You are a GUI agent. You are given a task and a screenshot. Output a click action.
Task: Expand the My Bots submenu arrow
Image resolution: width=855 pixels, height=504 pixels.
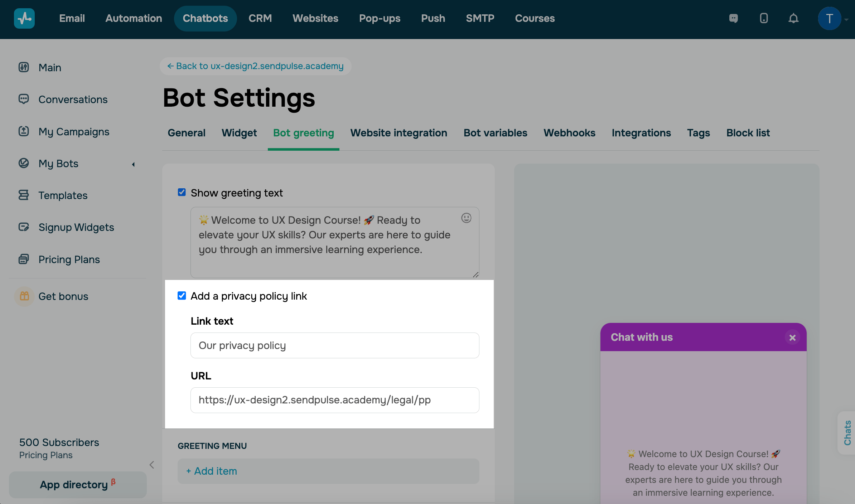coord(133,164)
